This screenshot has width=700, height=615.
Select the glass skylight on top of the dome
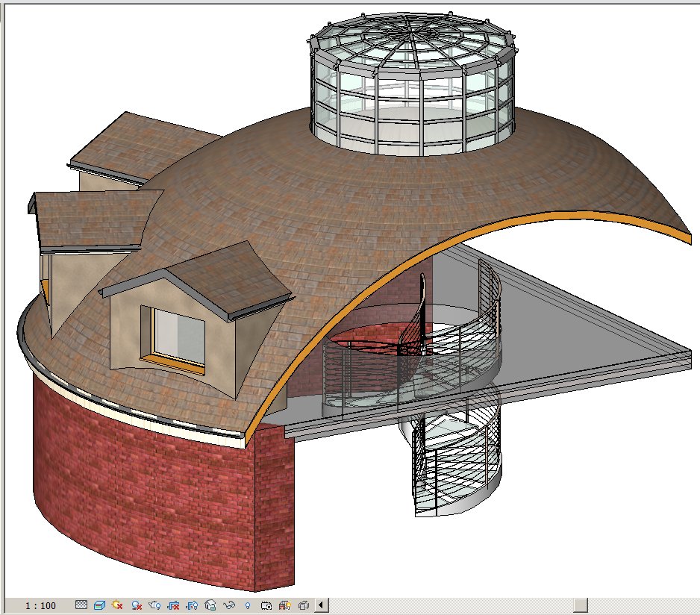[x=412, y=84]
